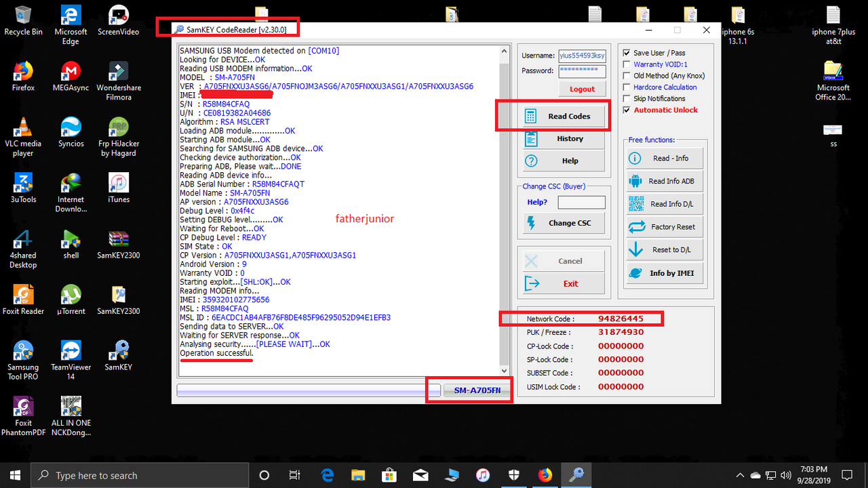This screenshot has height=488, width=868.
Task: Click the Read Codes button
Action: coord(563,117)
